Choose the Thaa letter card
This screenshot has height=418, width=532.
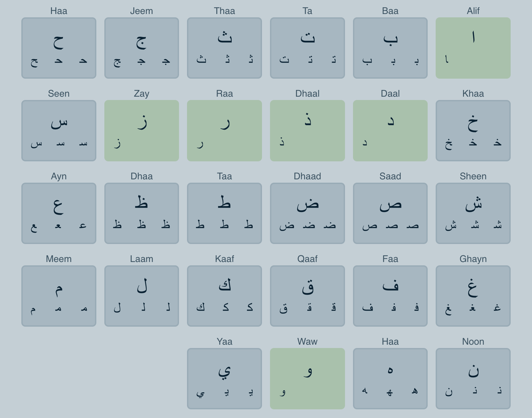tap(224, 48)
